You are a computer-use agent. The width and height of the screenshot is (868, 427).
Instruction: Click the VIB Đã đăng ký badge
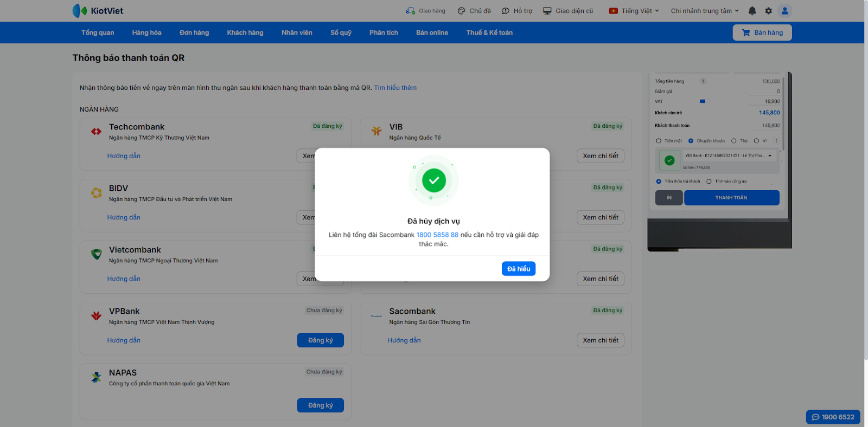pyautogui.click(x=608, y=126)
